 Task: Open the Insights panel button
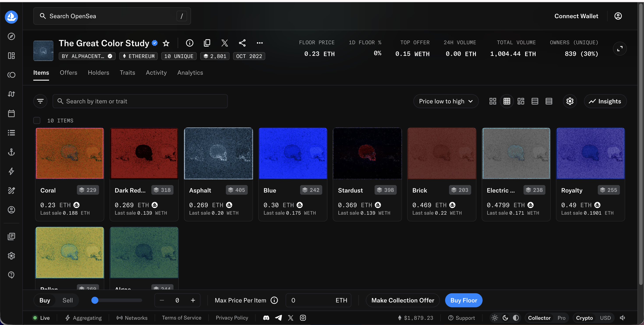605,101
